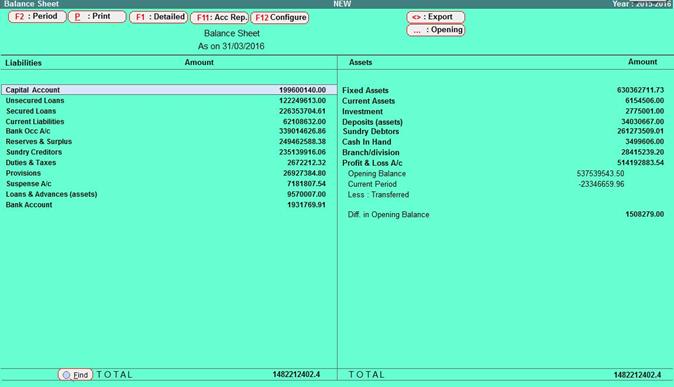Click Capital Account amount 199600140.00
This screenshot has width=674, height=387.
click(x=303, y=90)
